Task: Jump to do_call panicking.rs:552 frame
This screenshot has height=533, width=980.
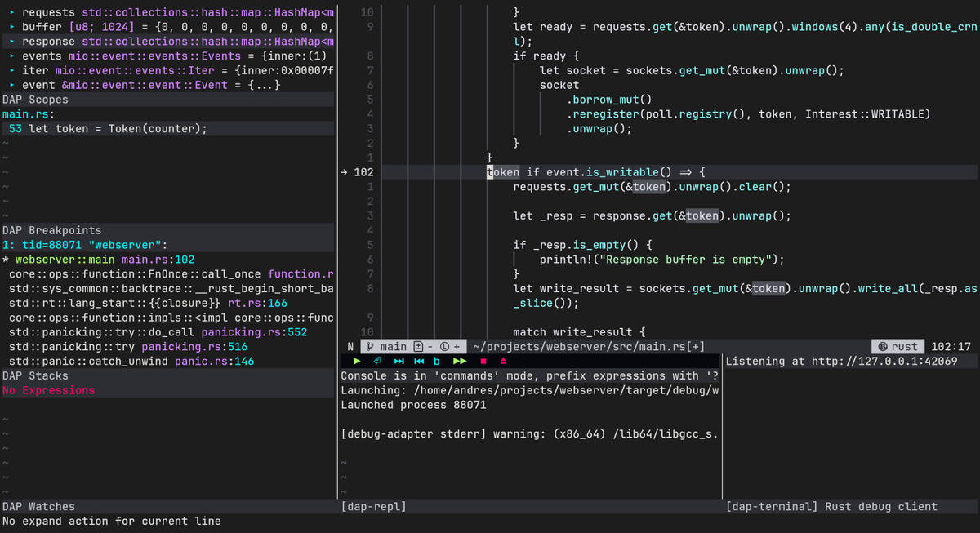Action: (x=158, y=332)
